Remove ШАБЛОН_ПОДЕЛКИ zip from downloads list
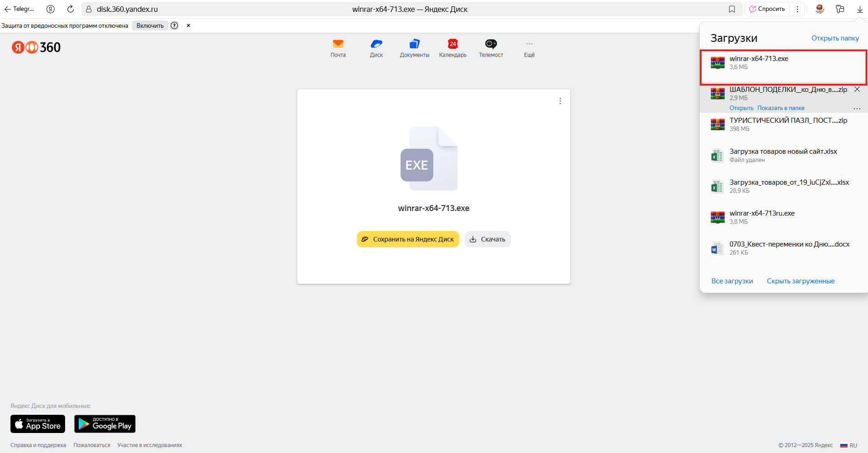 [857, 90]
